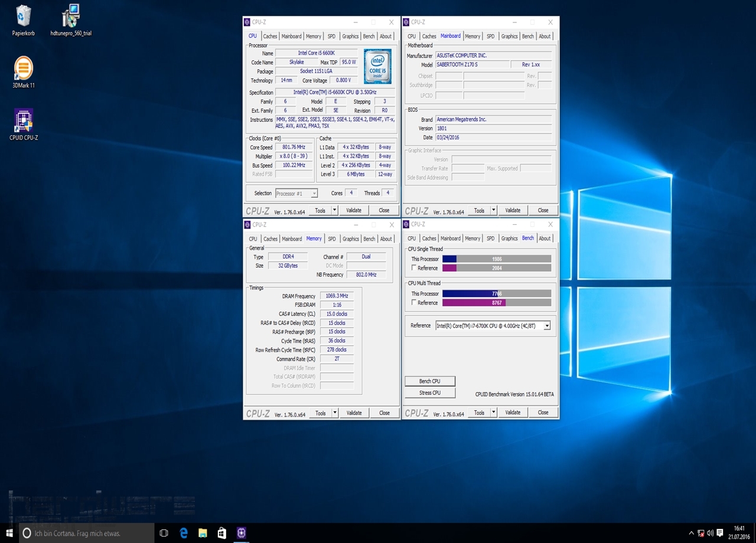Viewport: 756px width, 543px height.
Task: Click the NB Frequency 802.0 MHz value
Action: pos(366,274)
